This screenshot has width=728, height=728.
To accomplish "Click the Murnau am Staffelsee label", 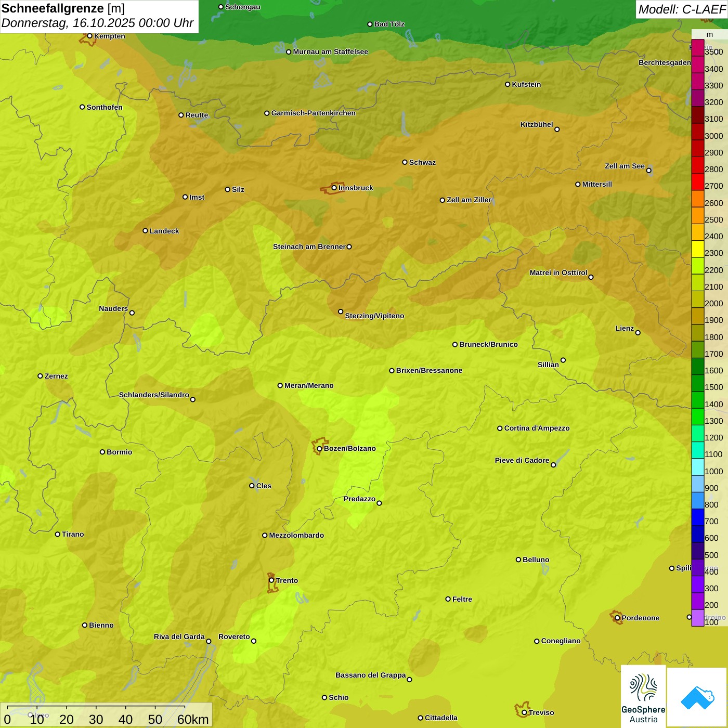I will pos(330,51).
